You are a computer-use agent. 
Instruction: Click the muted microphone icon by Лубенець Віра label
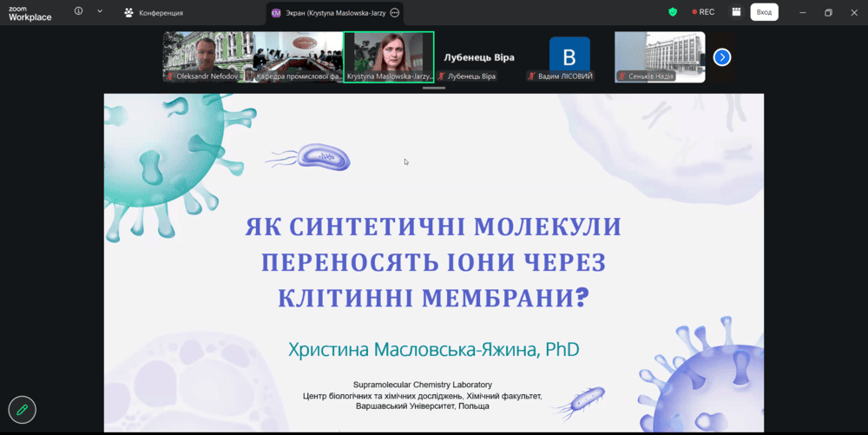pos(441,76)
